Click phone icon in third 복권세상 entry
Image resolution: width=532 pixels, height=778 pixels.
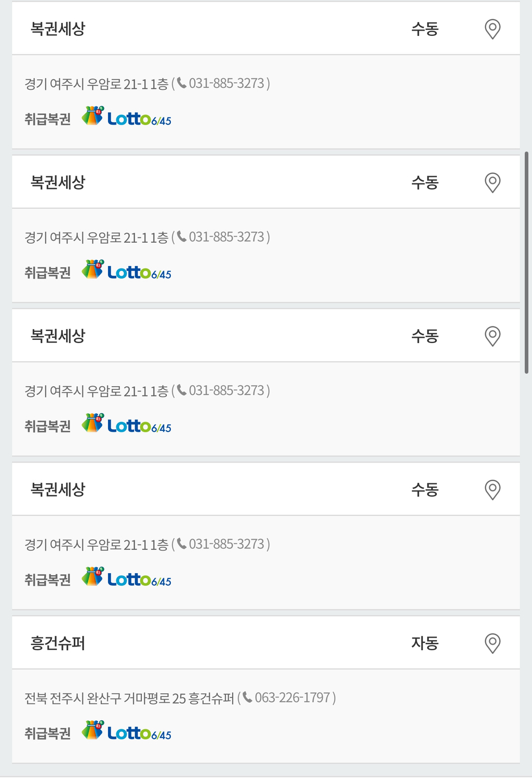coord(181,390)
